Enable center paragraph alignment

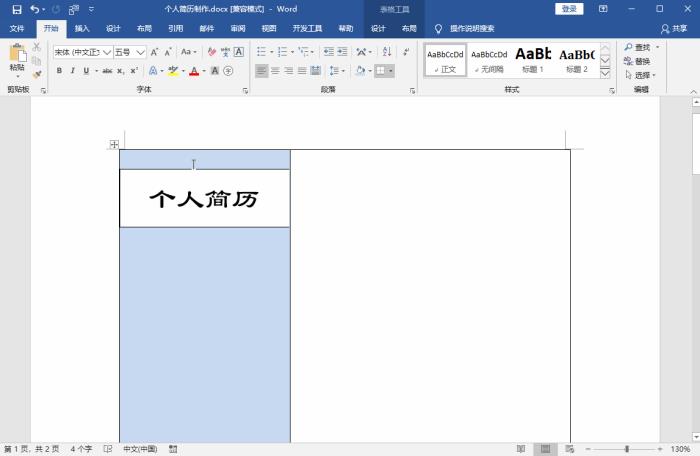[275, 71]
